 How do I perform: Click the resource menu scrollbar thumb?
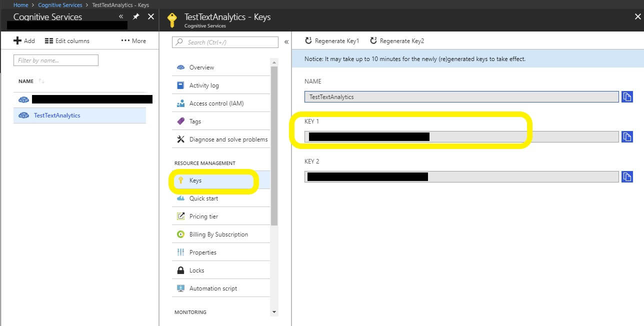tap(274, 146)
